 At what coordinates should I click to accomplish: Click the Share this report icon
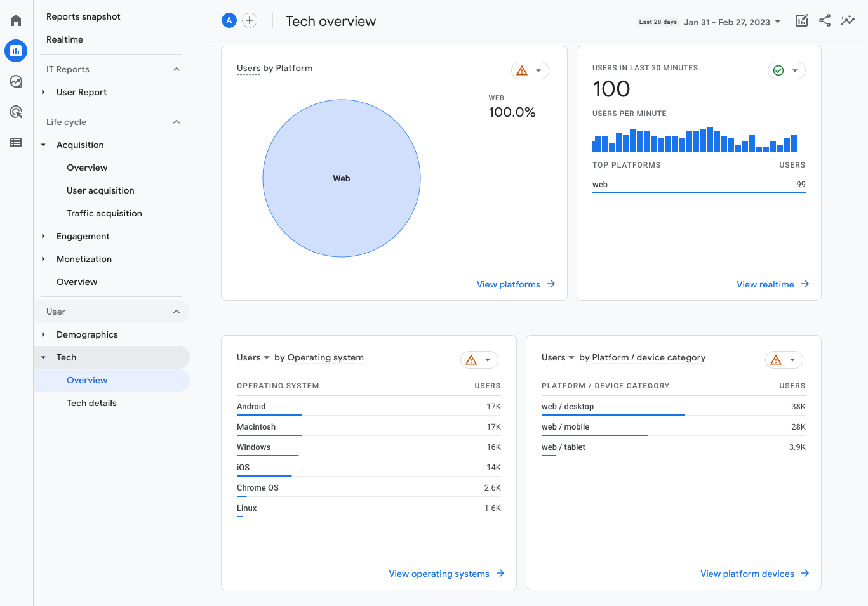[825, 20]
